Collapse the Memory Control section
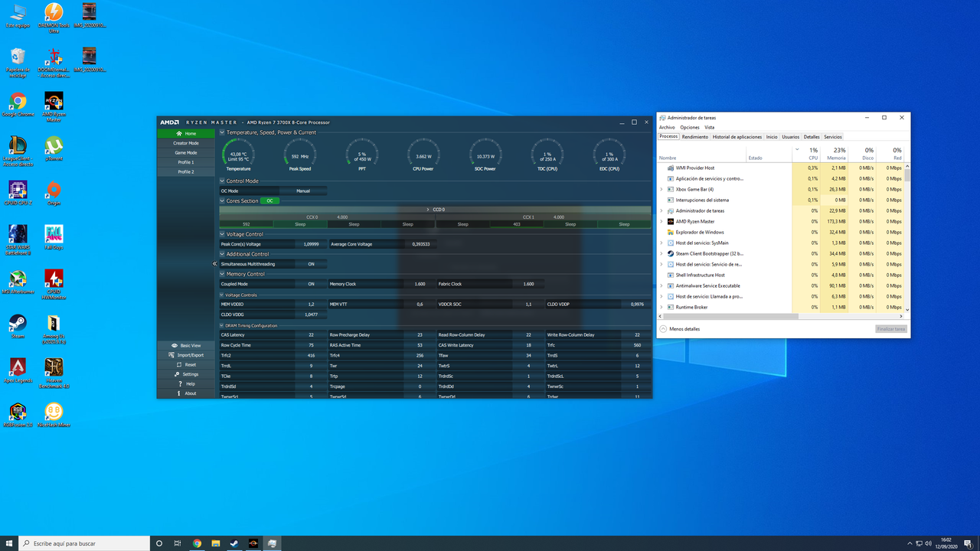This screenshot has height=551, width=980. (223, 274)
